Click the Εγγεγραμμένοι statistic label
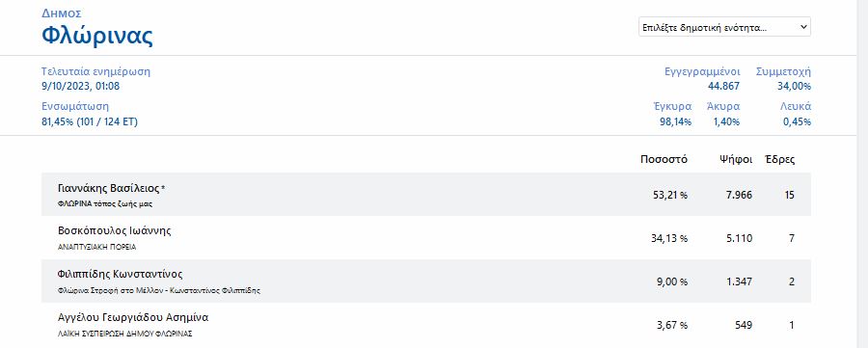868x348 pixels. (702, 72)
